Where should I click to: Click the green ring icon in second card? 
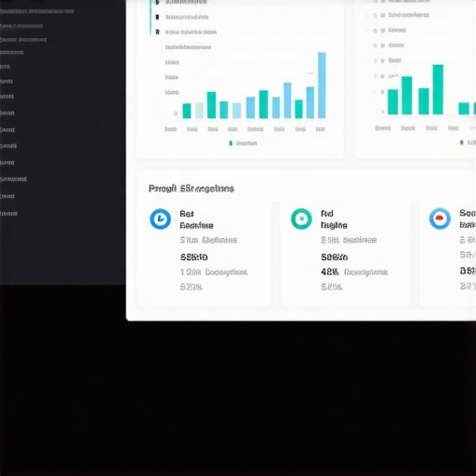coord(301,219)
